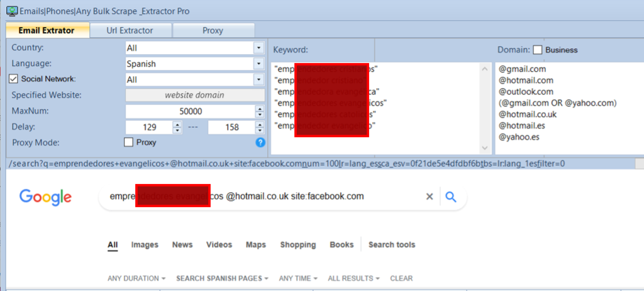Screen dimensions: 644x291
Task: Clear the Google search box with X
Action: 430,197
